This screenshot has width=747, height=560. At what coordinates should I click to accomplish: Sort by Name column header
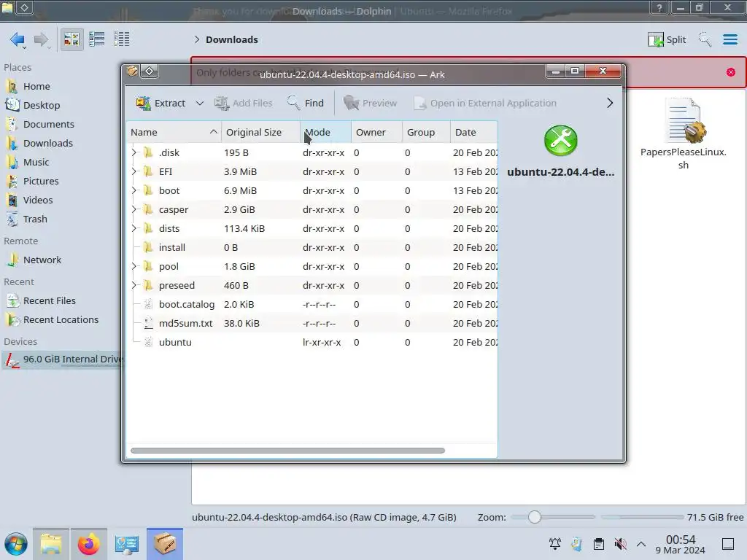click(174, 133)
